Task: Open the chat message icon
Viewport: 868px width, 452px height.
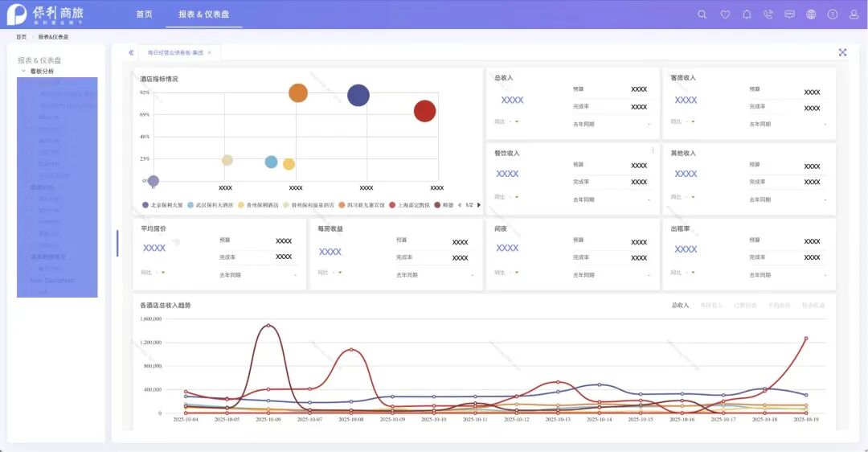Action: click(789, 14)
